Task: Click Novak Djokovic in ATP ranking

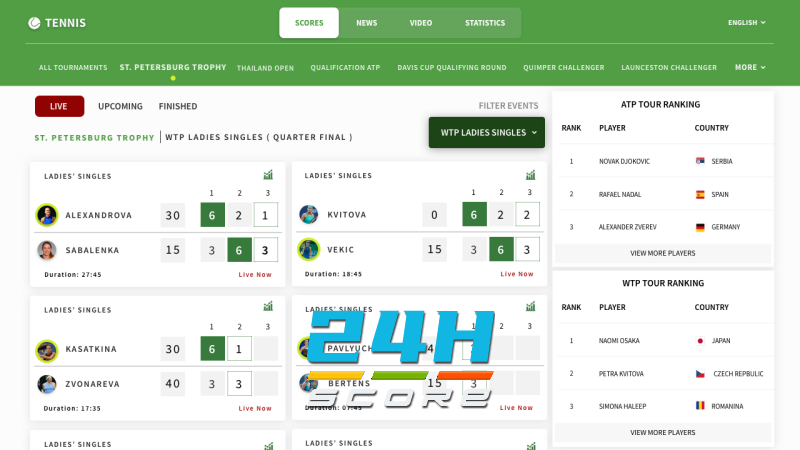Action: 624,161
